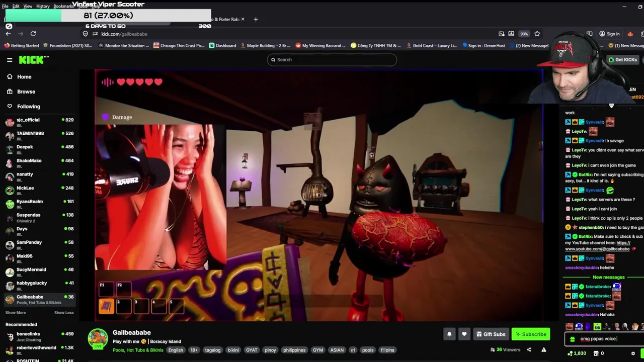Open Gold Coast – Luxury bookmark
The image size is (644, 362).
coord(431,46)
